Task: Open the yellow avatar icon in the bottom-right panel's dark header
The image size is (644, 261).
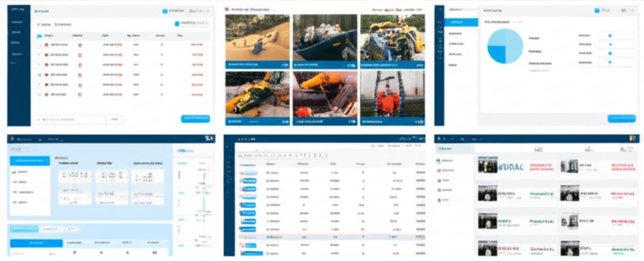Action: pyautogui.click(x=632, y=138)
